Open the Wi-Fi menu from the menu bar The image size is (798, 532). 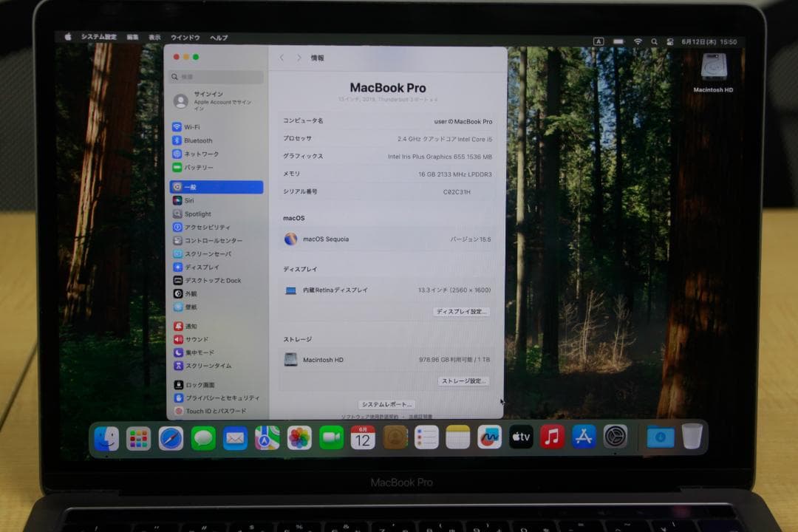[637, 41]
